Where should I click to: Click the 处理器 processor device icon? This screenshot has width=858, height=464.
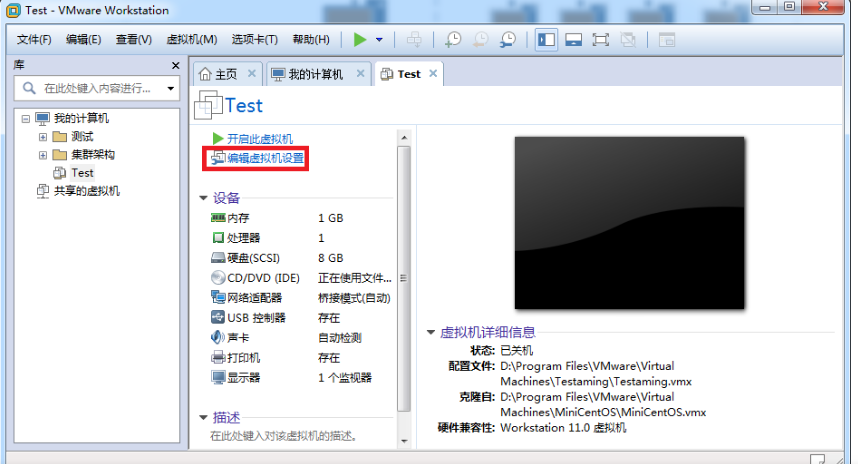(218, 237)
